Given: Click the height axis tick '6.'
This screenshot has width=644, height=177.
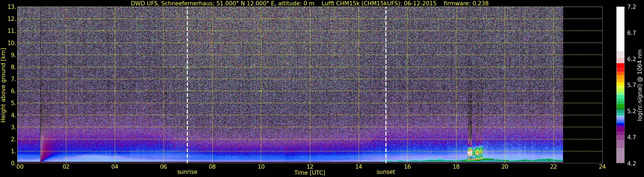Looking at the screenshot, I should 13,91.
